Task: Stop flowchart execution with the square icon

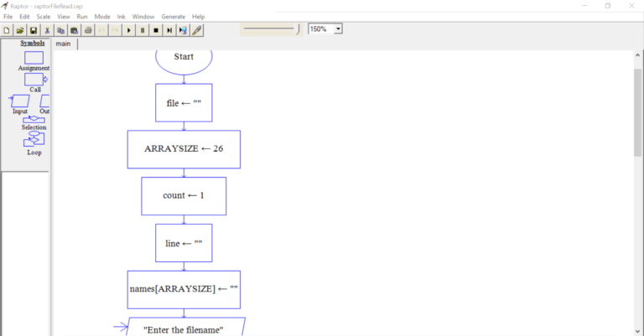Action: click(156, 30)
